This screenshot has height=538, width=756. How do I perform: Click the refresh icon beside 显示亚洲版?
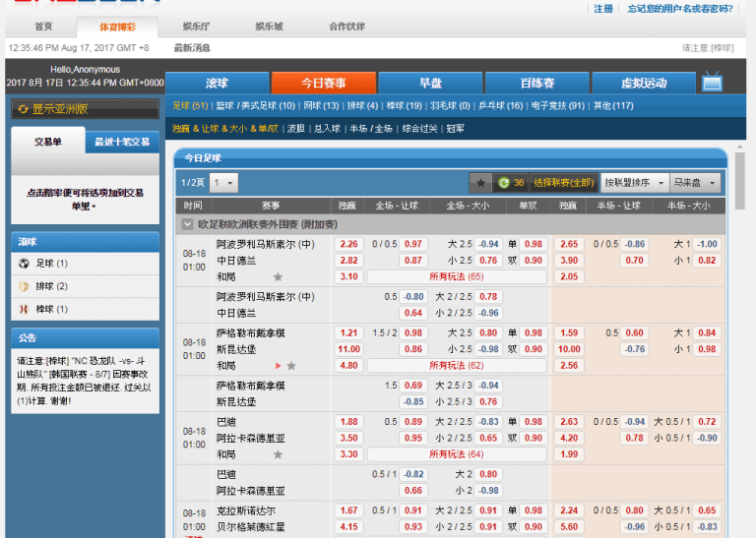point(24,109)
